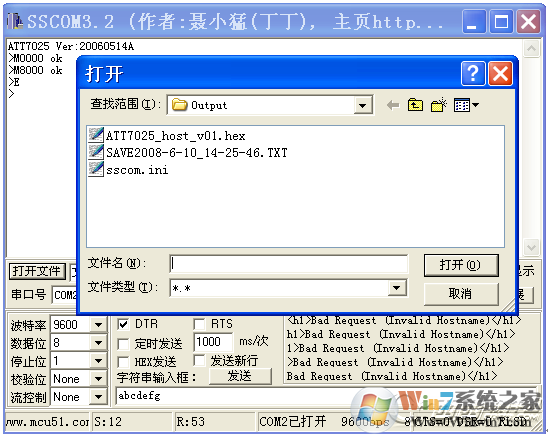This screenshot has height=436, width=548.
Task: Open the baud rate 9600 dropdown
Action: click(98, 325)
